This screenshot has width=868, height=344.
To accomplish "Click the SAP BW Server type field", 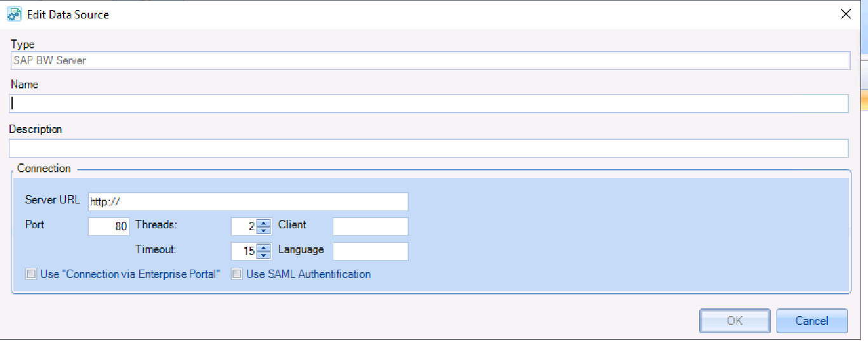I will [429, 61].
